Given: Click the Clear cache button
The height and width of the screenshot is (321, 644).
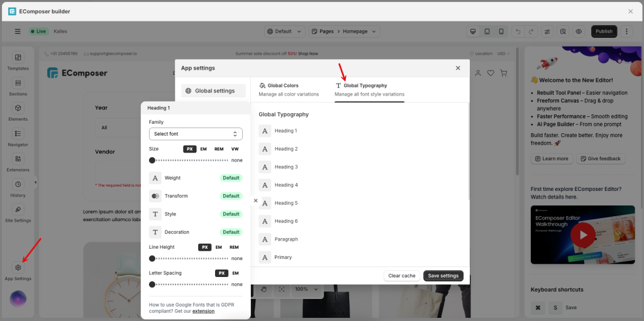Looking at the screenshot, I should coord(401,276).
